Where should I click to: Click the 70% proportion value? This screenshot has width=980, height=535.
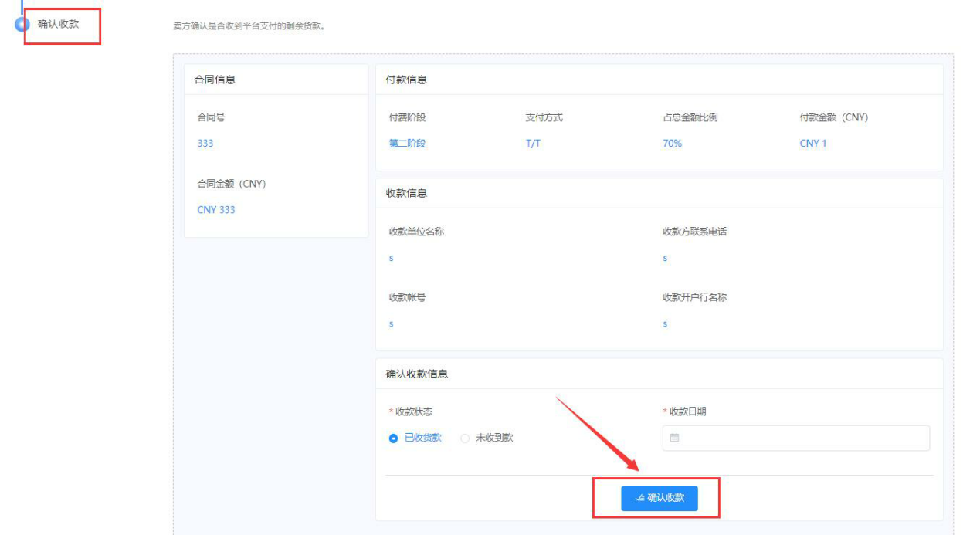point(672,144)
